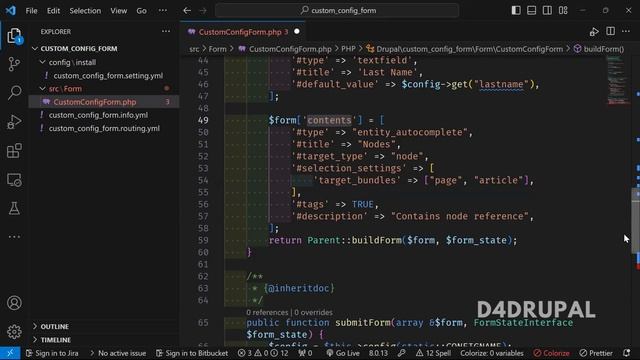
Task: Click PHP version 8.0.13 in status bar
Action: 378,353
